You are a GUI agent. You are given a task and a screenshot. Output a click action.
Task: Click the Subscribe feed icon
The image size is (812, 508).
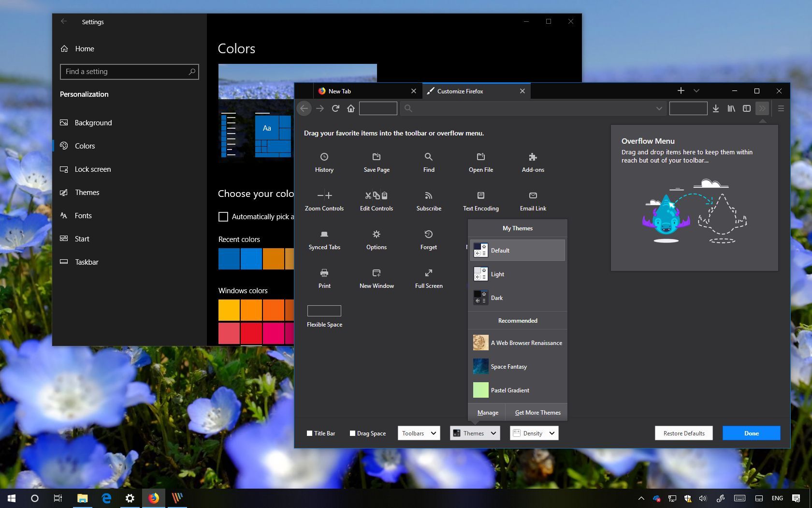pyautogui.click(x=429, y=195)
